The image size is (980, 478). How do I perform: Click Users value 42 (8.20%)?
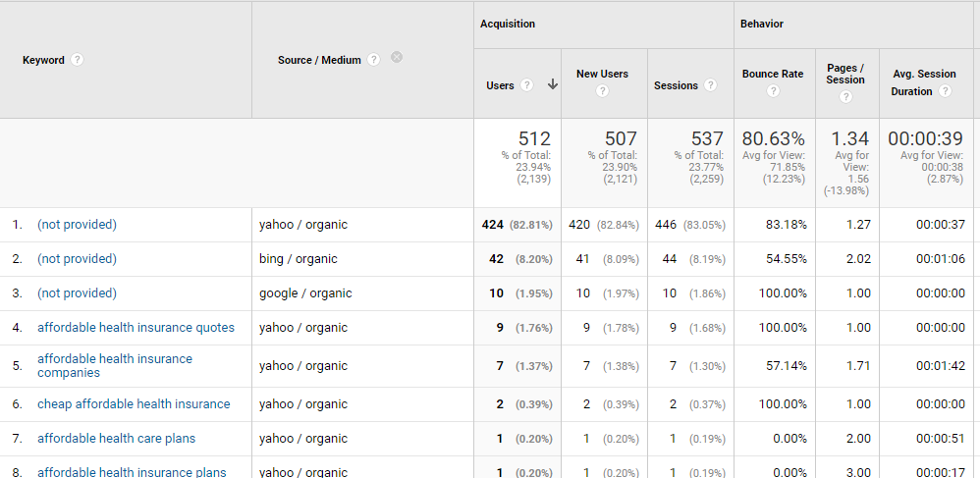(520, 259)
